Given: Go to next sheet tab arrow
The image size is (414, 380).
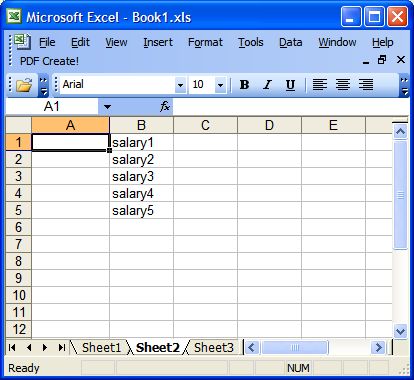Looking at the screenshot, I should [x=45, y=348].
